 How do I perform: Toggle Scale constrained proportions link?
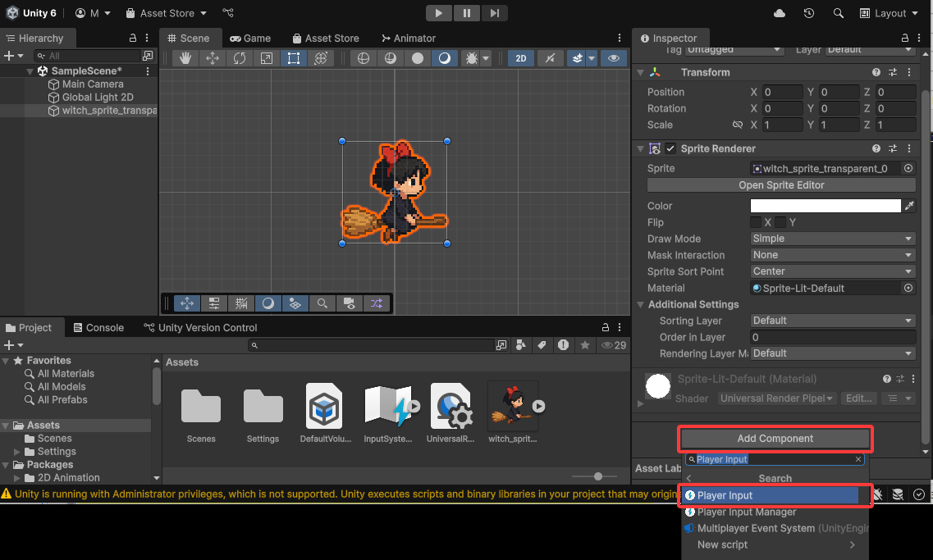tap(738, 125)
